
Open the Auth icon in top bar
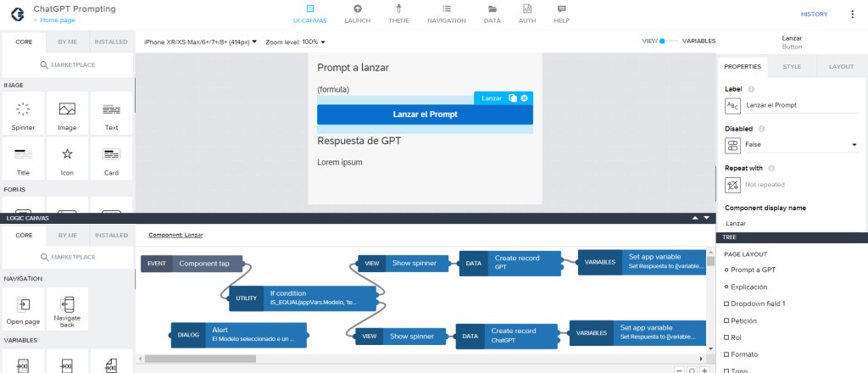click(x=526, y=9)
